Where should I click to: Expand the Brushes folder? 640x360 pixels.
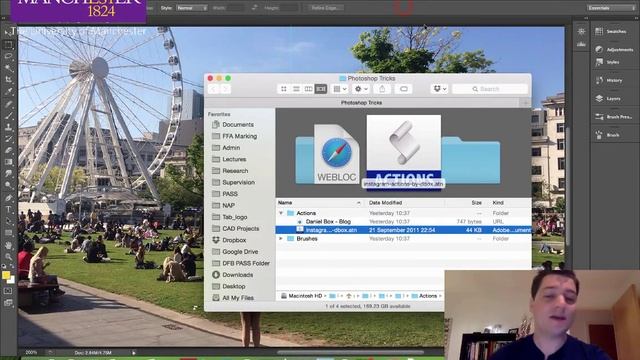click(x=281, y=238)
